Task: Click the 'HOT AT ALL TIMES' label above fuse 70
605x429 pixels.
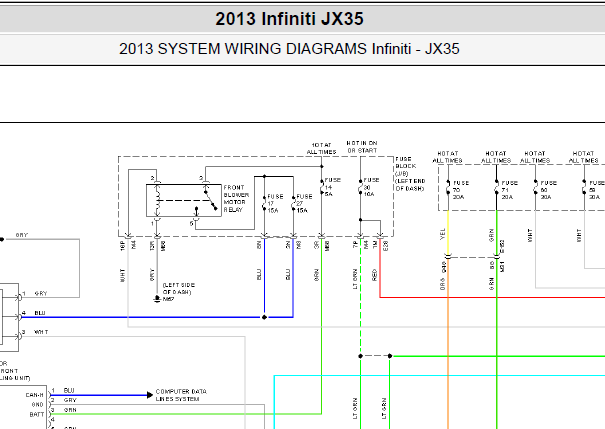Action: (448, 157)
